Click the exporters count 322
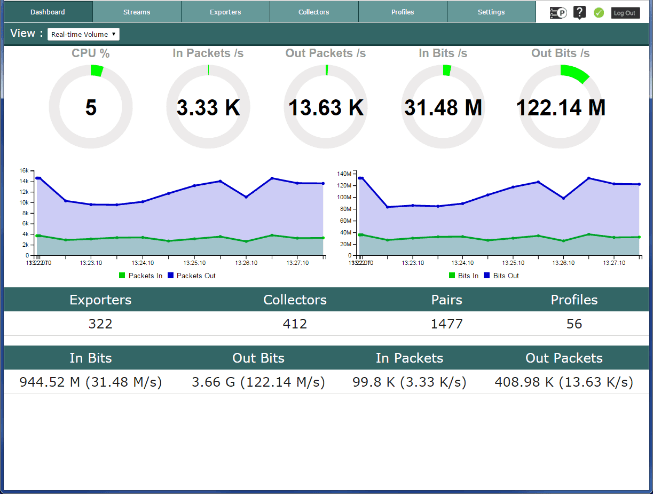The width and height of the screenshot is (653, 494). coord(100,324)
